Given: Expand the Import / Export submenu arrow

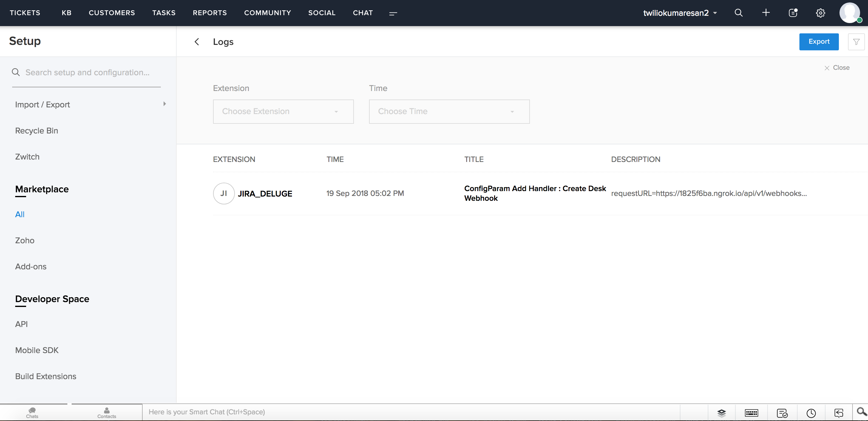Looking at the screenshot, I should click(x=164, y=104).
